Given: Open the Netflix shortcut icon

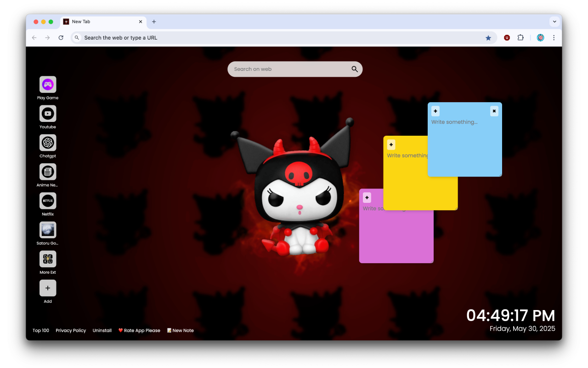Looking at the screenshot, I should (48, 201).
